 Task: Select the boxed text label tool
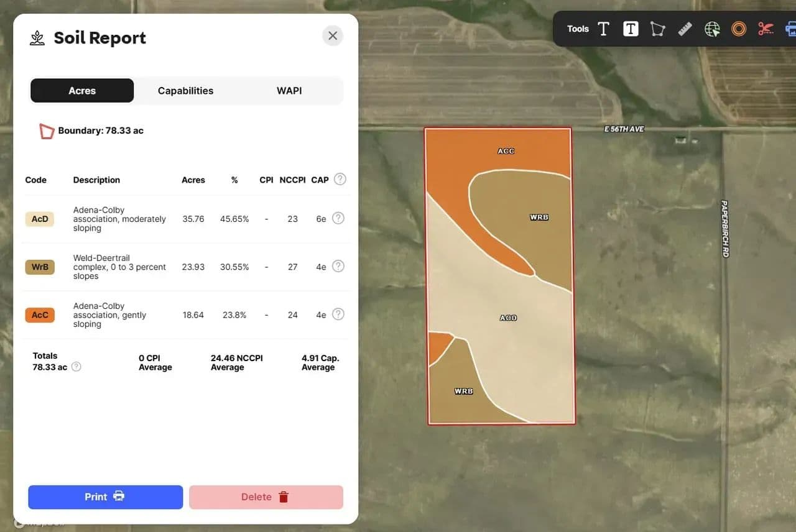click(x=631, y=29)
